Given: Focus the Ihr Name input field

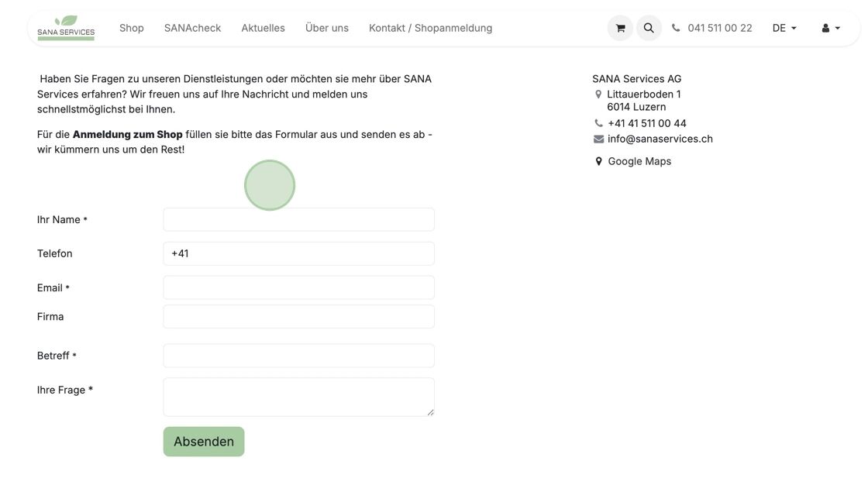Looking at the screenshot, I should tap(298, 219).
